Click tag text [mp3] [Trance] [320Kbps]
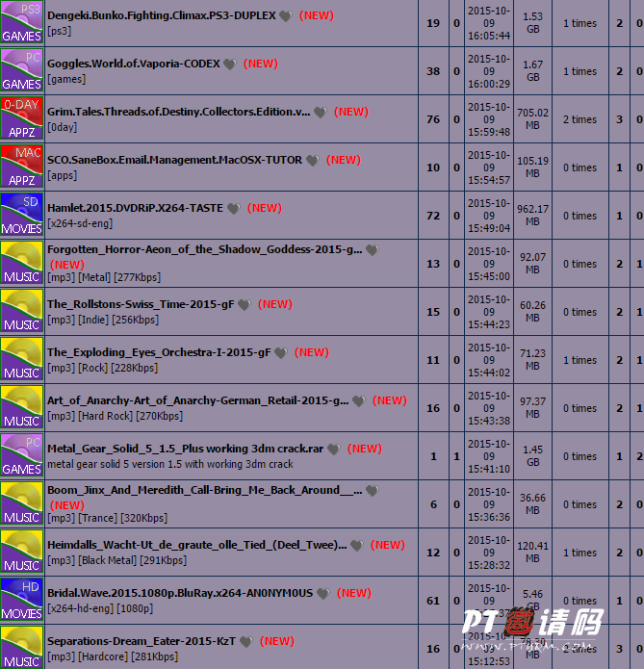Screen dimensions: 644x669 coord(107,519)
